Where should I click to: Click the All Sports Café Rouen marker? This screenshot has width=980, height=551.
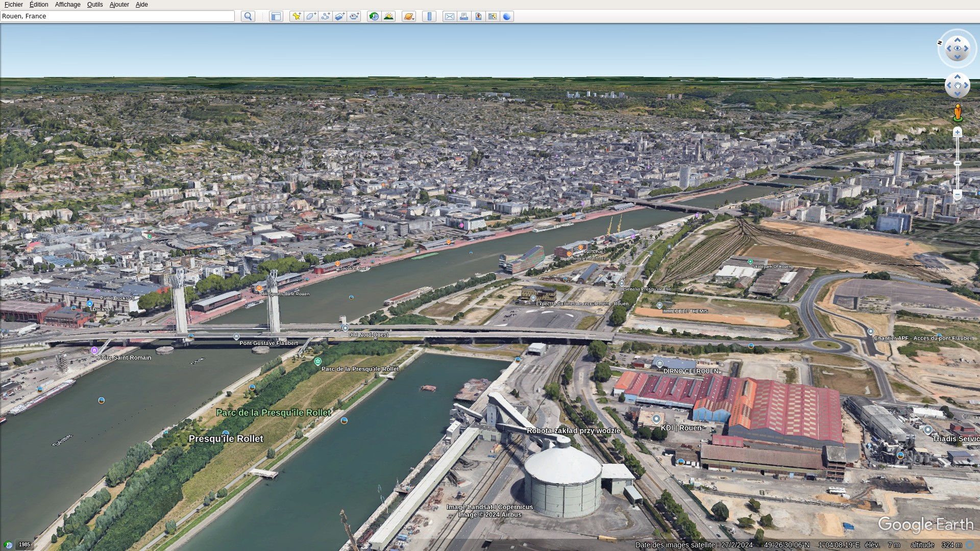tap(259, 288)
